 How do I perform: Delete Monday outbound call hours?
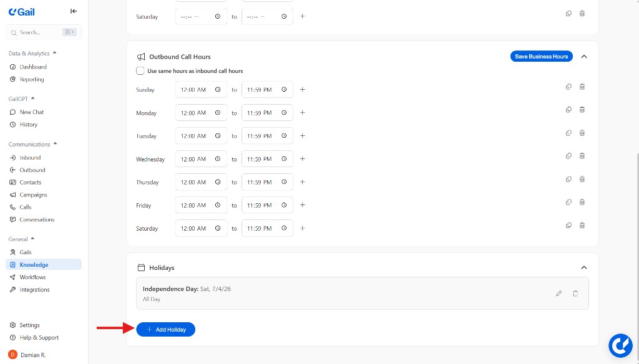point(582,110)
